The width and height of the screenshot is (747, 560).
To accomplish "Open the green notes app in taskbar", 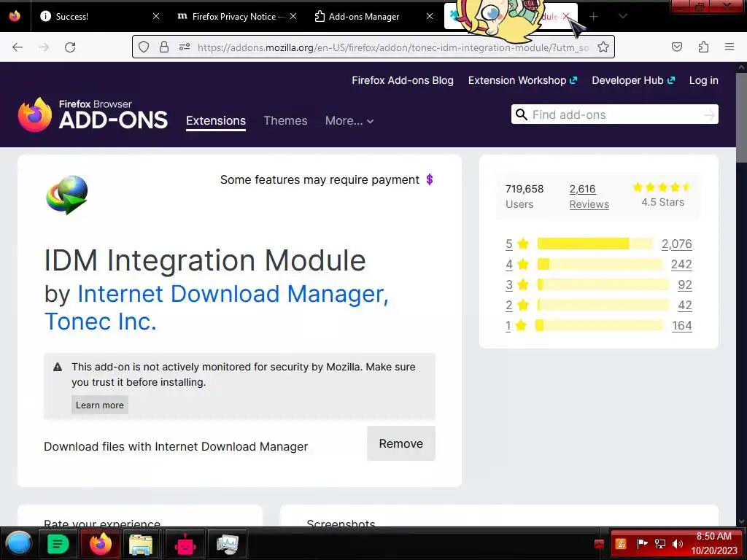I will [58, 544].
